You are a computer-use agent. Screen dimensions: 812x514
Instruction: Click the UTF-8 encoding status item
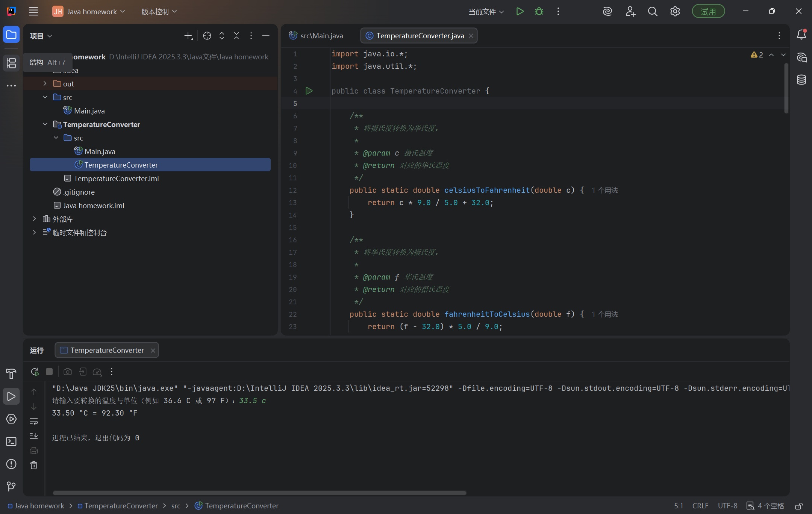(x=727, y=506)
